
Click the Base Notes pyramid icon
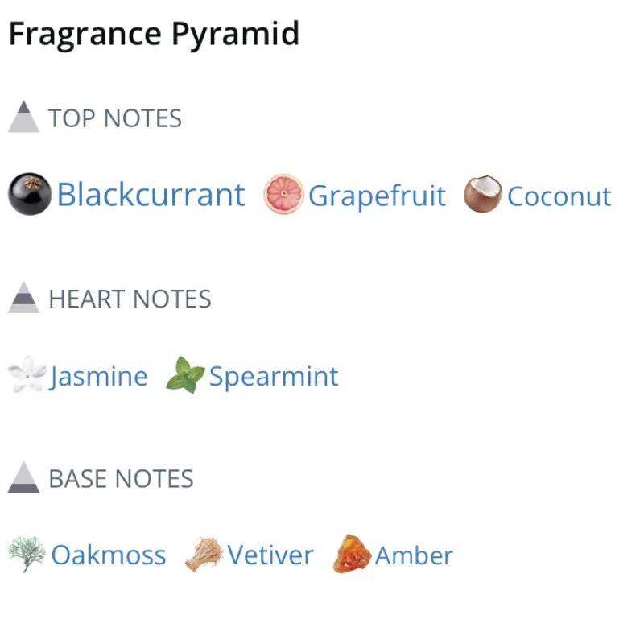[24, 477]
